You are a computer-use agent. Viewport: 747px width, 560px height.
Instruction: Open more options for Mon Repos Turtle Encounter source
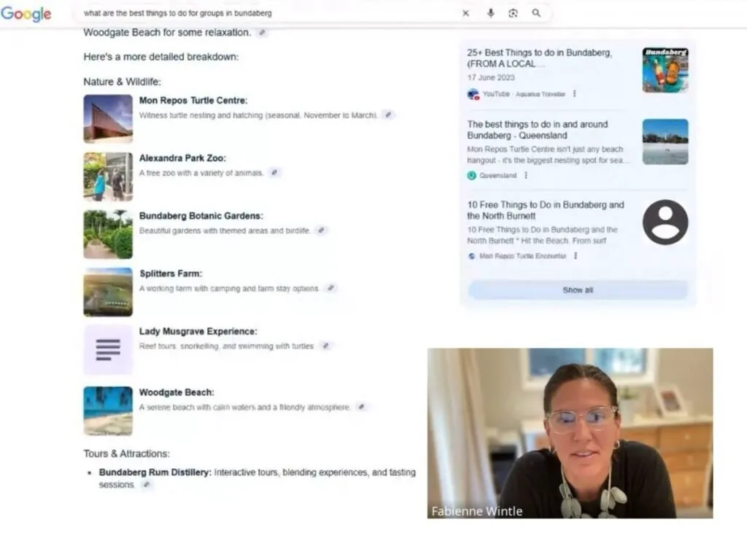pos(576,256)
